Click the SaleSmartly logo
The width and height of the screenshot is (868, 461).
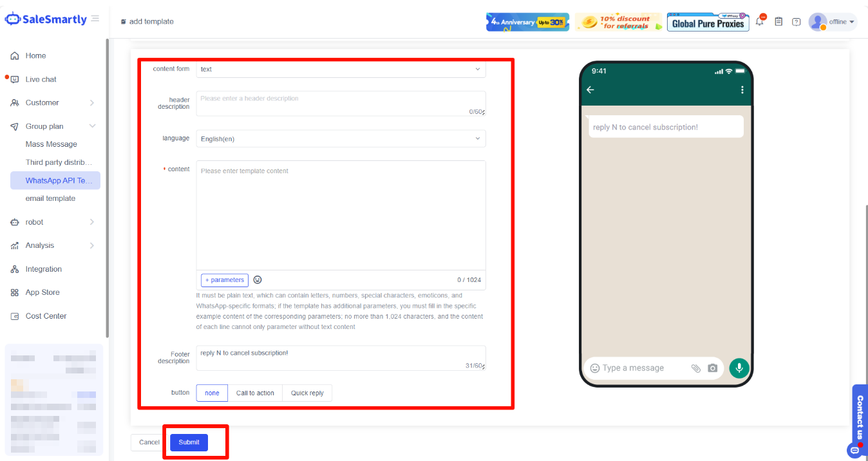coord(45,19)
